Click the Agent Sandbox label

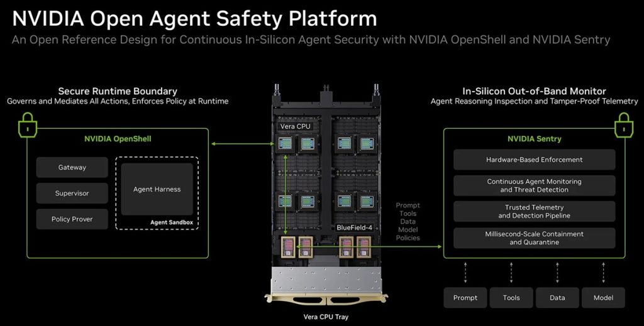[172, 222]
